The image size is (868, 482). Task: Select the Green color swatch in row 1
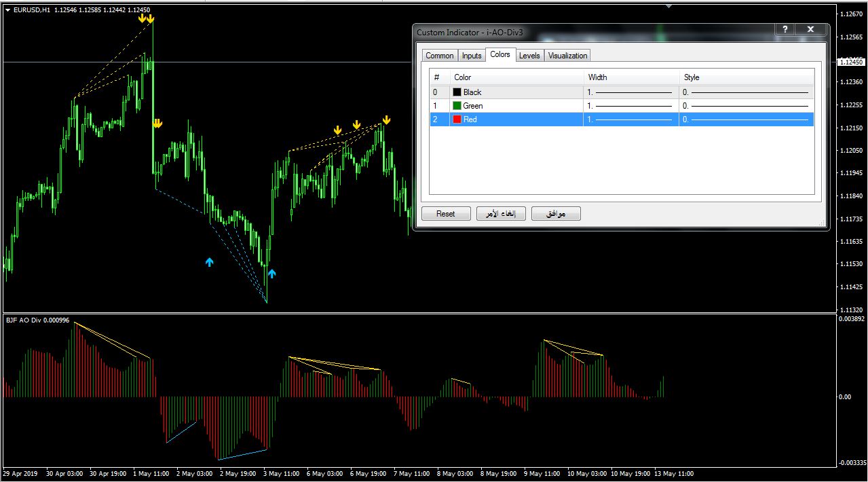tap(457, 106)
